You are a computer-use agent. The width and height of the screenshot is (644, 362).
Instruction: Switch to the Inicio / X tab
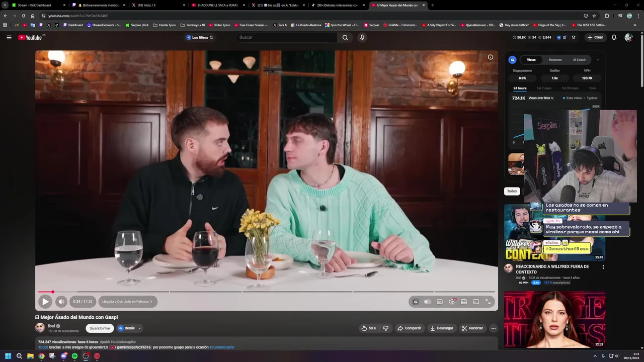159,5
